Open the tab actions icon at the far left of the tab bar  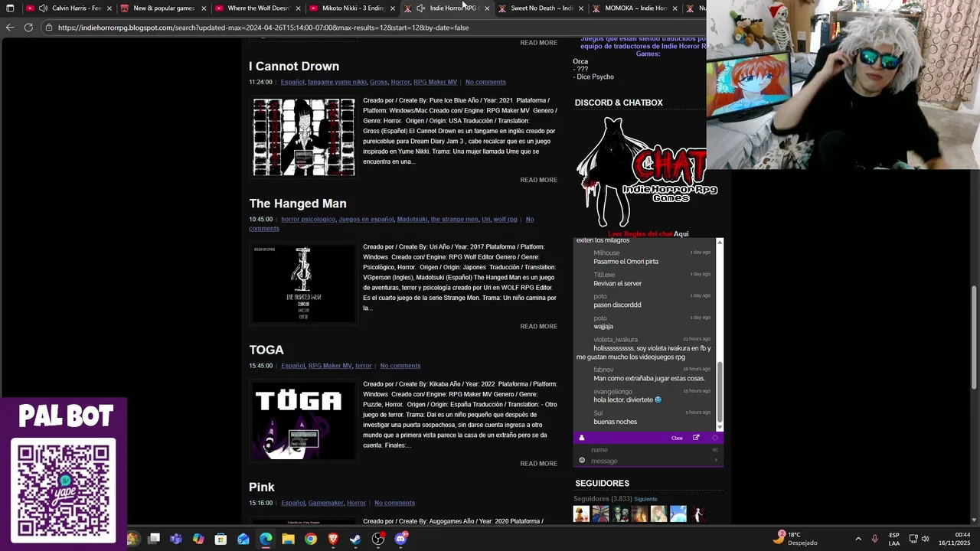click(x=10, y=8)
